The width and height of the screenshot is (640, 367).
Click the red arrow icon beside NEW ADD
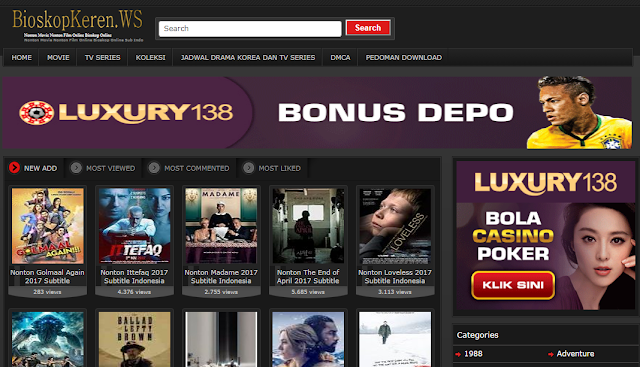click(14, 168)
